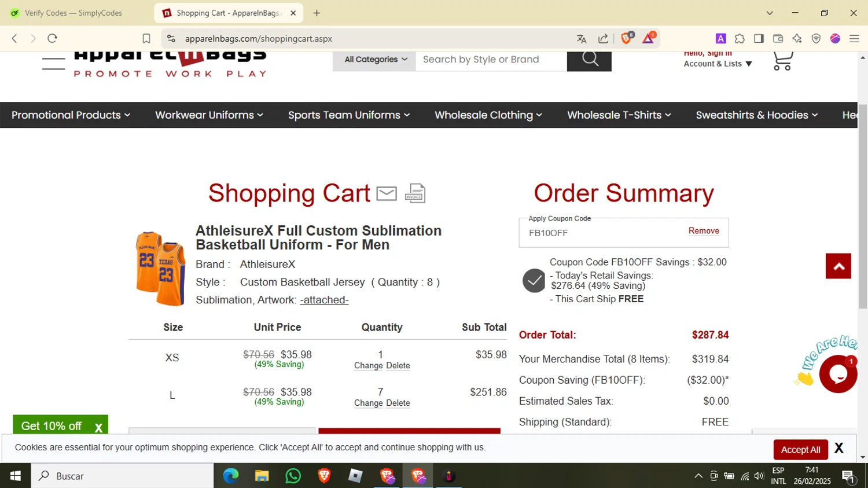
Task: Click the Windows Start button
Action: [16, 476]
